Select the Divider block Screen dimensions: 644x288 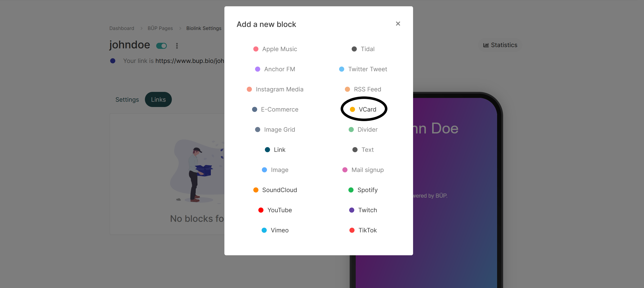click(363, 129)
